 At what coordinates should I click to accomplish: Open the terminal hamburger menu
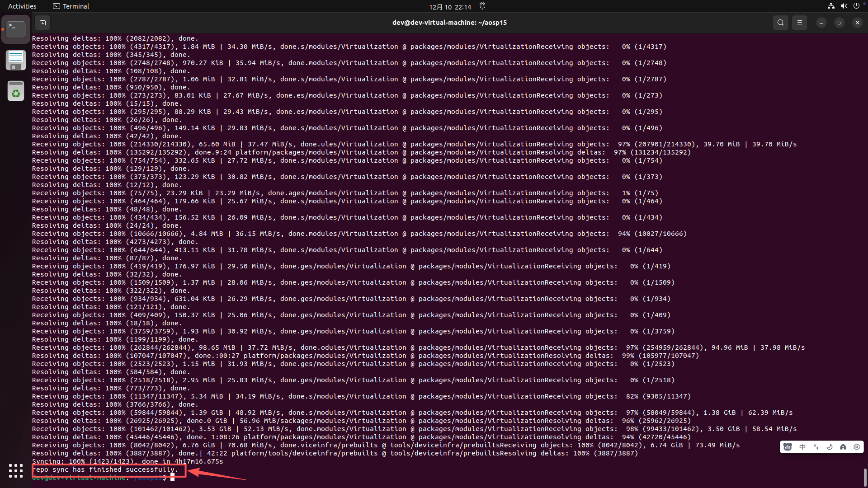(x=799, y=23)
